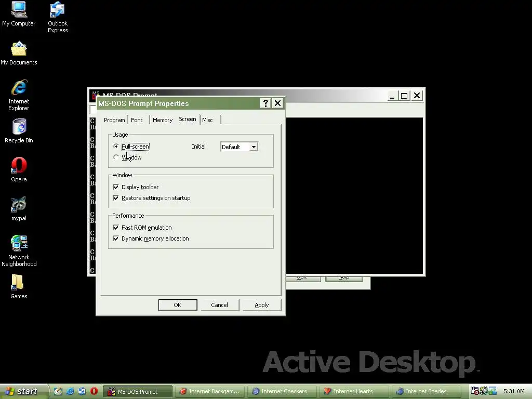
Task: Close the MS-DOS Prompt Properties dialog
Action: coord(277,103)
